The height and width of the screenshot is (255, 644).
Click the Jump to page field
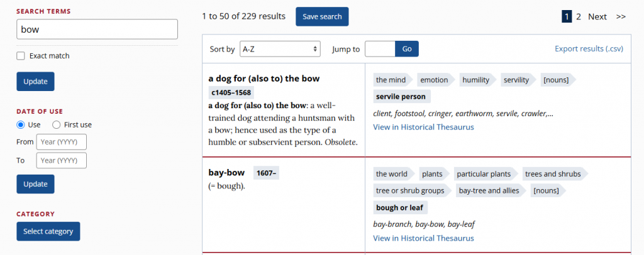pyautogui.click(x=380, y=49)
